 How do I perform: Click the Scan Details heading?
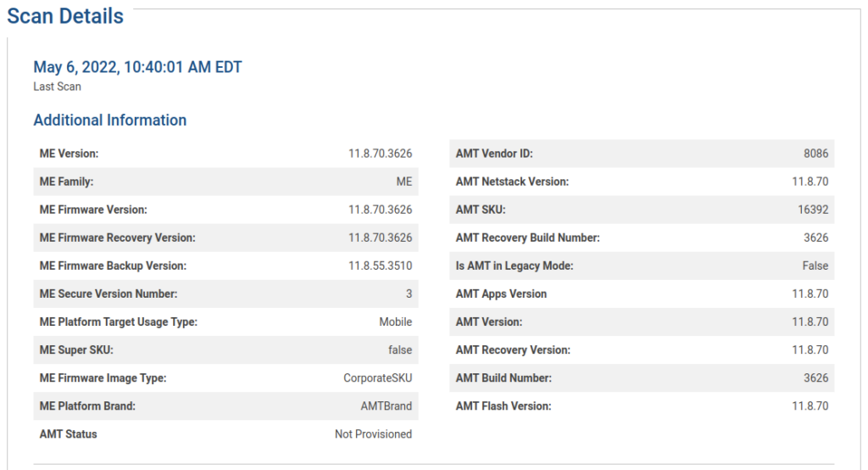(65, 16)
